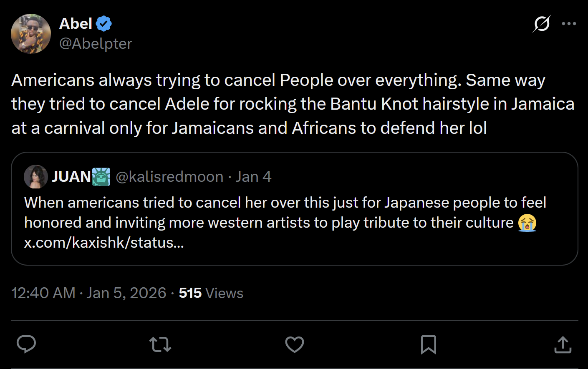Bookmark this tweet
Viewport: 588px width, 369px height.
[x=429, y=344]
